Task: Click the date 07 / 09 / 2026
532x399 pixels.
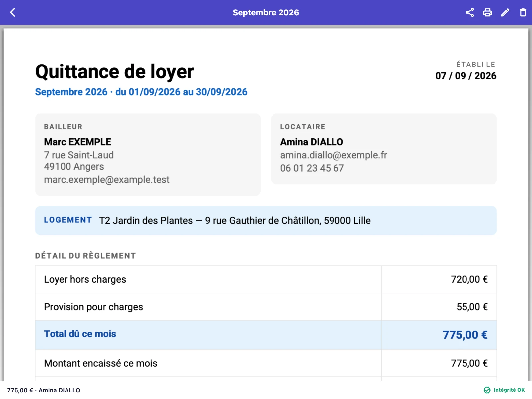Action: 466,76
